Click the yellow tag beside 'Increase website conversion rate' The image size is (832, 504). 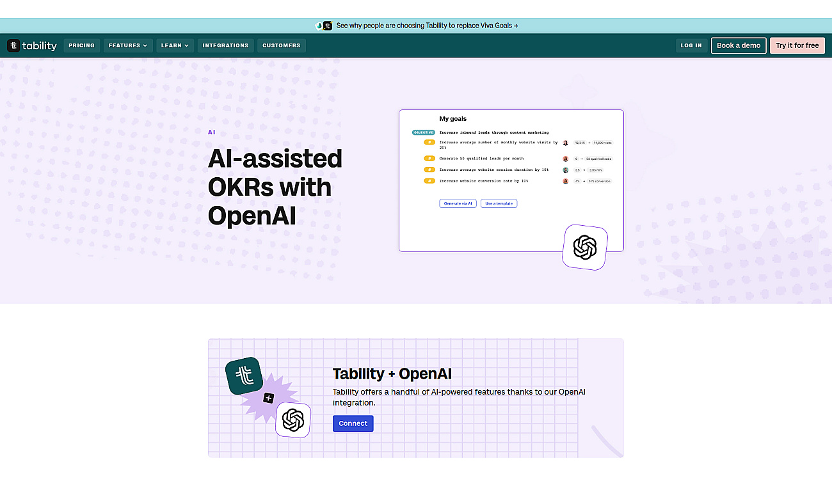pyautogui.click(x=429, y=181)
